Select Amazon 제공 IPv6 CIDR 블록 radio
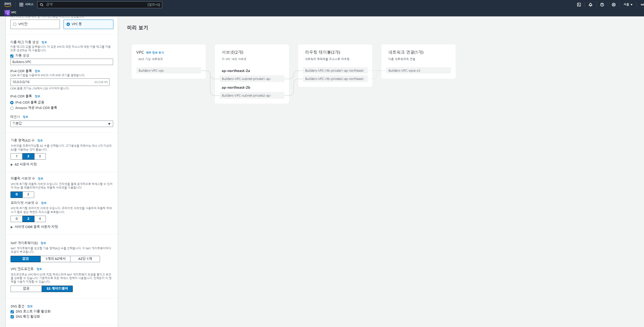Viewport: 644px width, 327px height. (x=12, y=108)
